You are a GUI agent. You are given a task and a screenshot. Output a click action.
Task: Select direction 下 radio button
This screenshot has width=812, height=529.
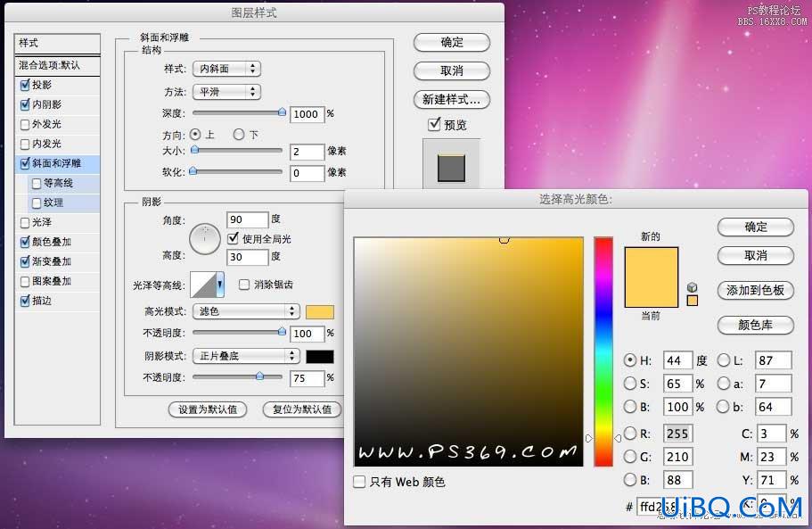coord(239,135)
